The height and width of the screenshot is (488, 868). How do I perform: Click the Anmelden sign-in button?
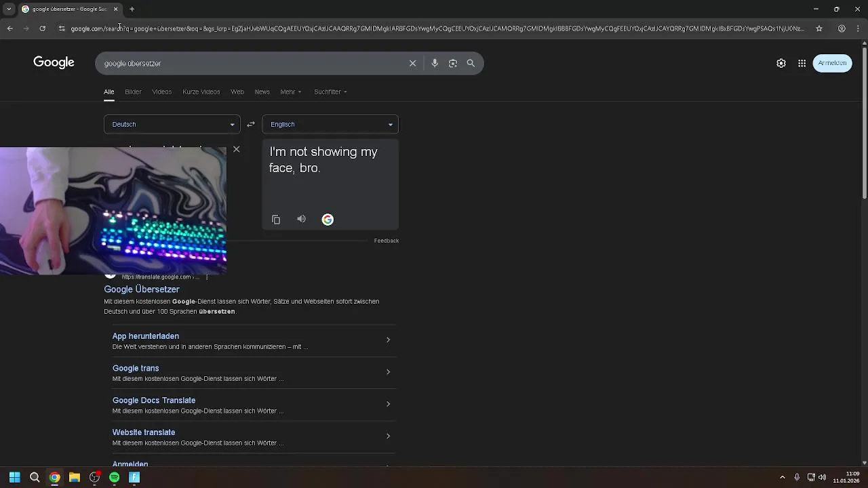[x=832, y=63]
